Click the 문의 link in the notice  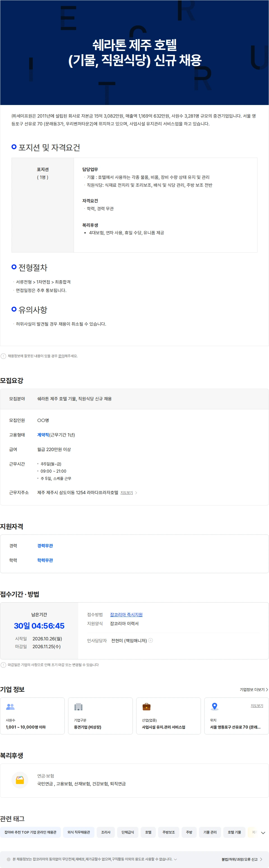(61, 356)
